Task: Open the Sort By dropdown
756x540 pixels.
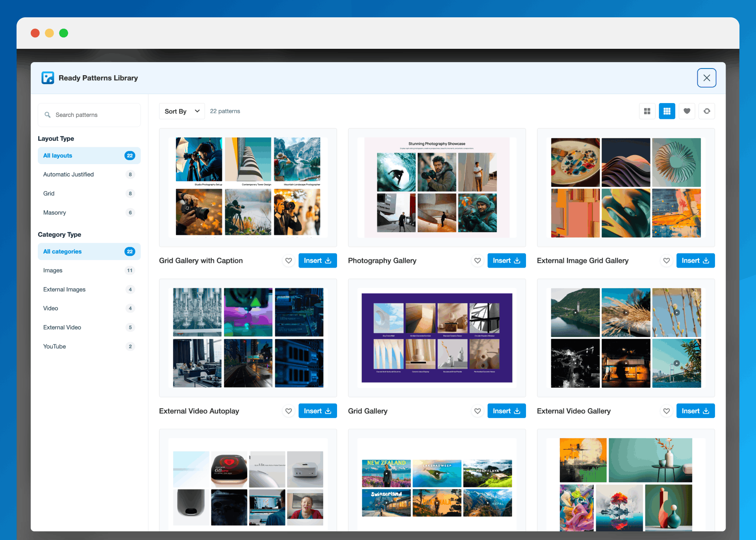Action: 182,111
